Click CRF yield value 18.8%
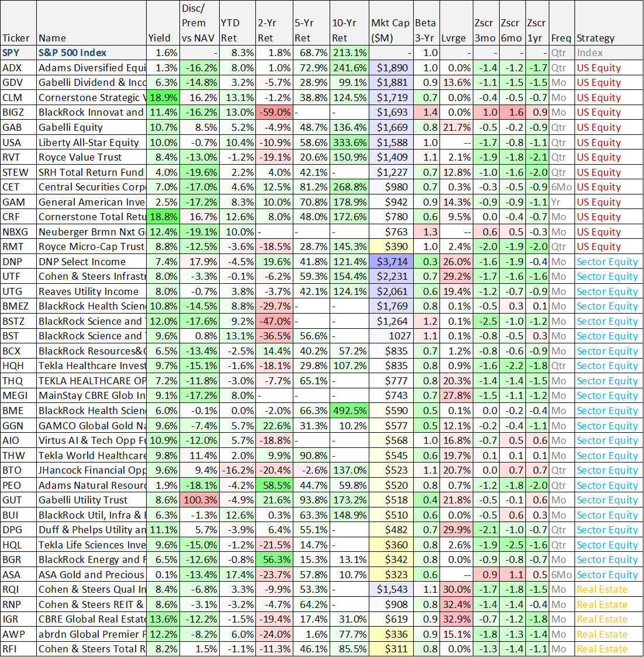644x657 pixels. [162, 217]
